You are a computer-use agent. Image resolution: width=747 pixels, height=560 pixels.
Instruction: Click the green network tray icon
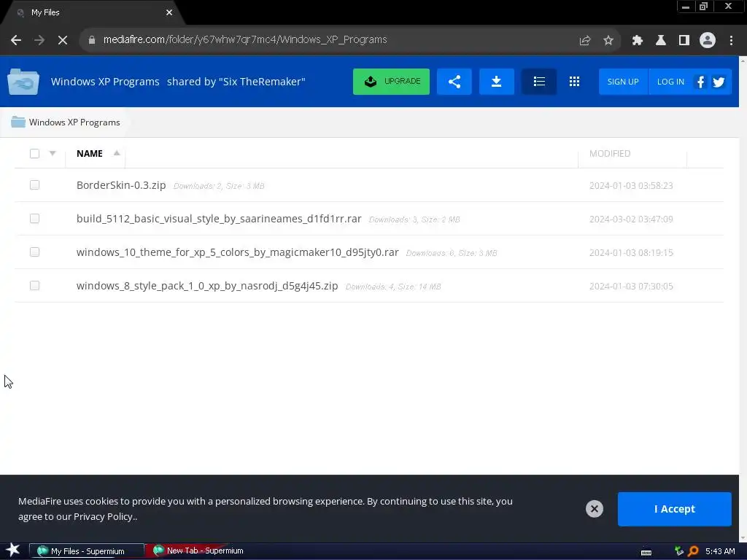[x=679, y=551]
